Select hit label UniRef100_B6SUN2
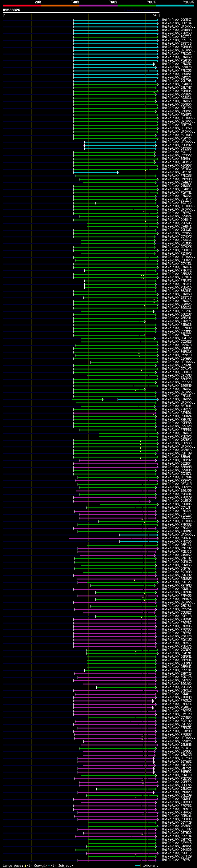The height and width of the screenshot is (868, 197). (x=177, y=291)
